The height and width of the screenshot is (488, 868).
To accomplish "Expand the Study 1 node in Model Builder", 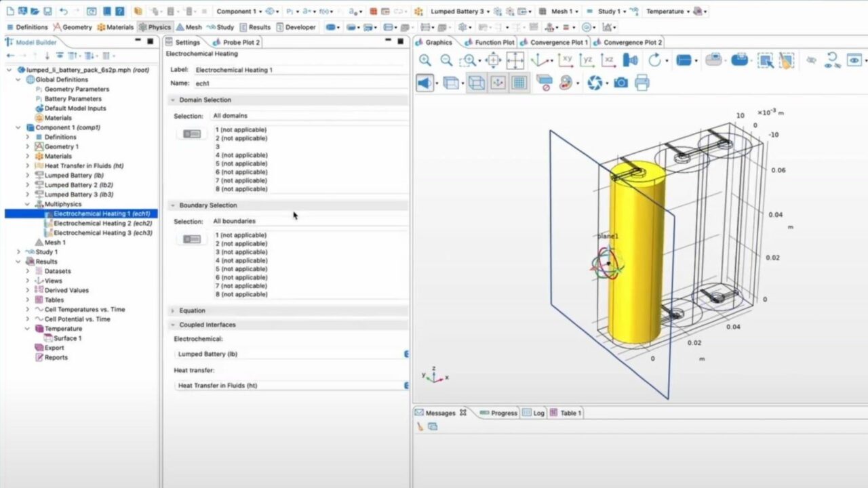I will [x=18, y=251].
